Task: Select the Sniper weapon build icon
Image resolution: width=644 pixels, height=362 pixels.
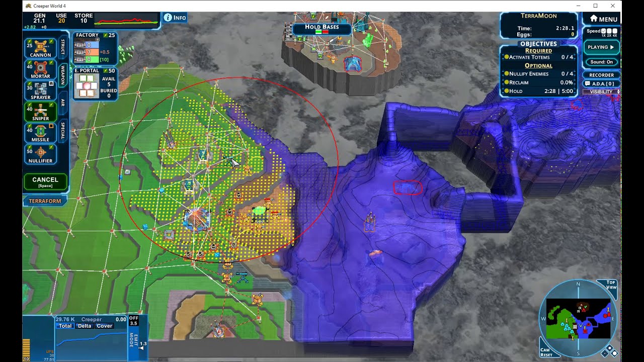Action: point(40,112)
